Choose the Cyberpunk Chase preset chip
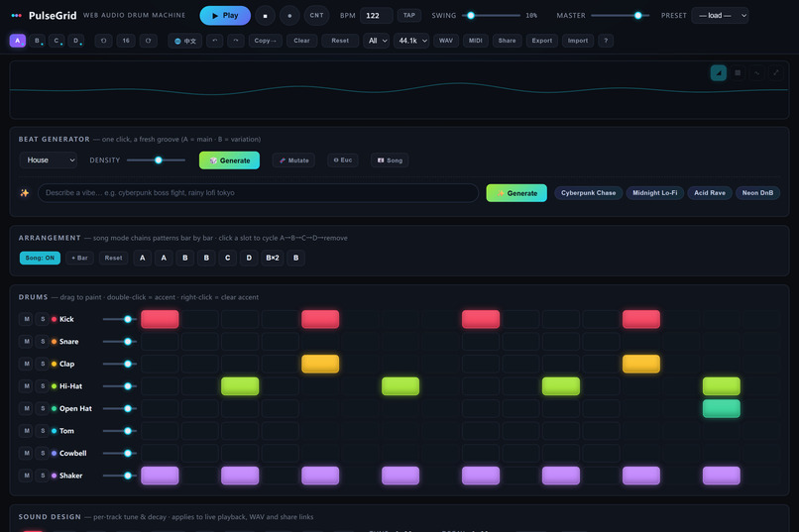 (589, 193)
